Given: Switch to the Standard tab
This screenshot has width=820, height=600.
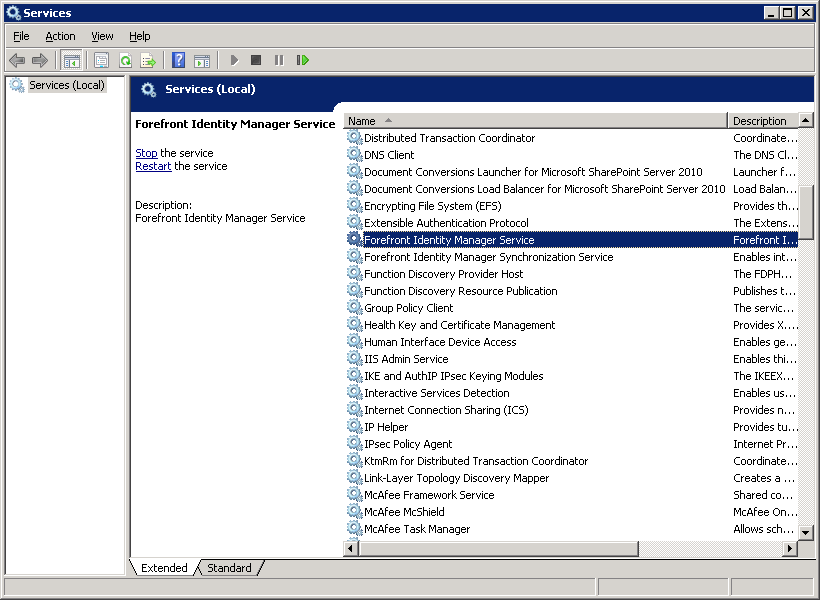Looking at the screenshot, I should click(x=229, y=568).
